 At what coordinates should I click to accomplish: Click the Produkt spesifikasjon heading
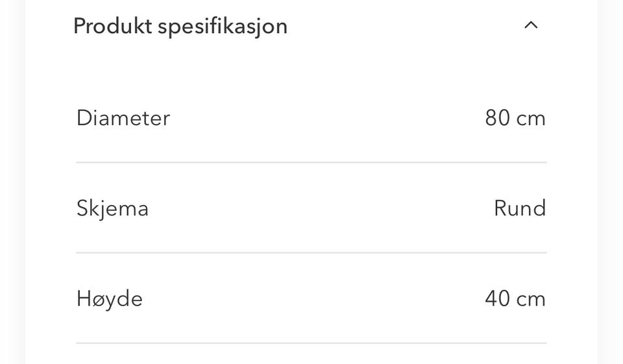click(x=180, y=27)
